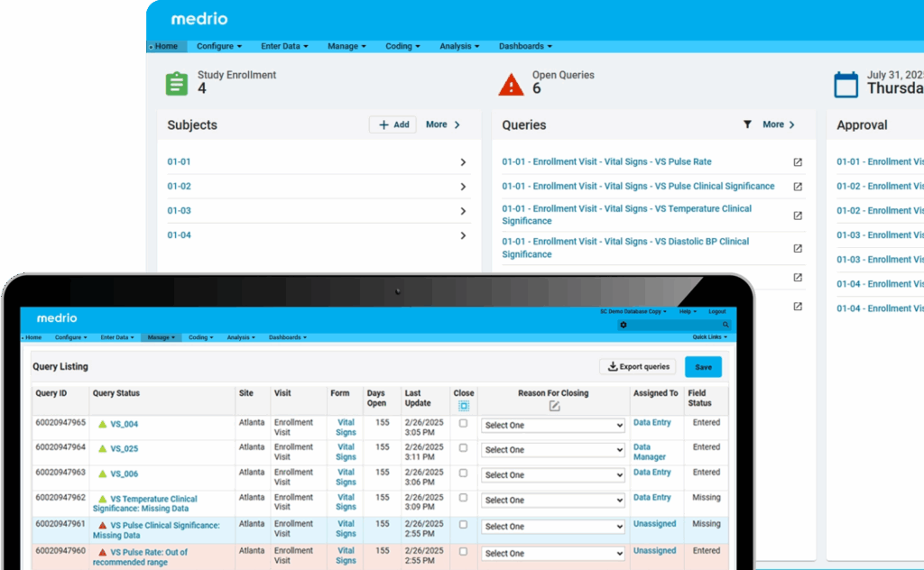Click the filter icon in Queries panel
The width and height of the screenshot is (924, 570).
tap(747, 124)
